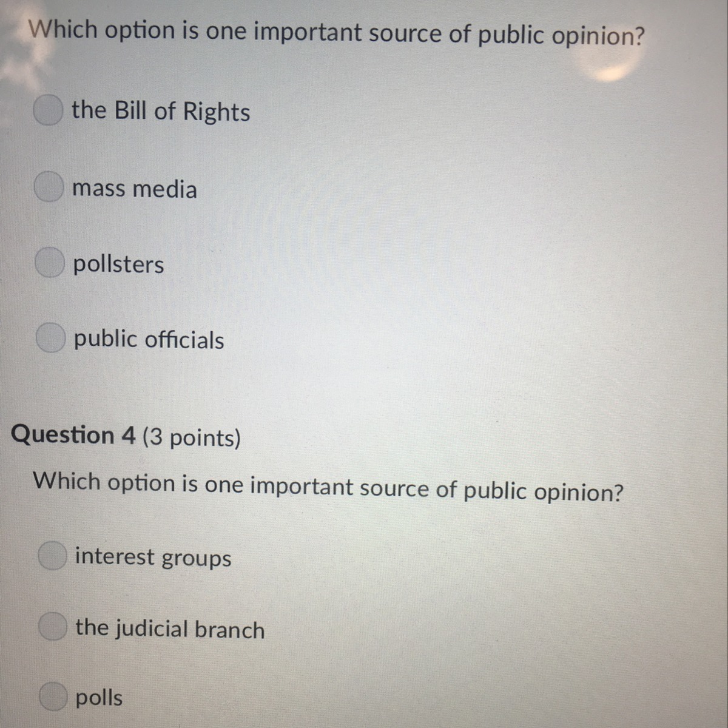Choose the judicial branch radio button
Viewport: 728px width, 728px height.
[53, 627]
